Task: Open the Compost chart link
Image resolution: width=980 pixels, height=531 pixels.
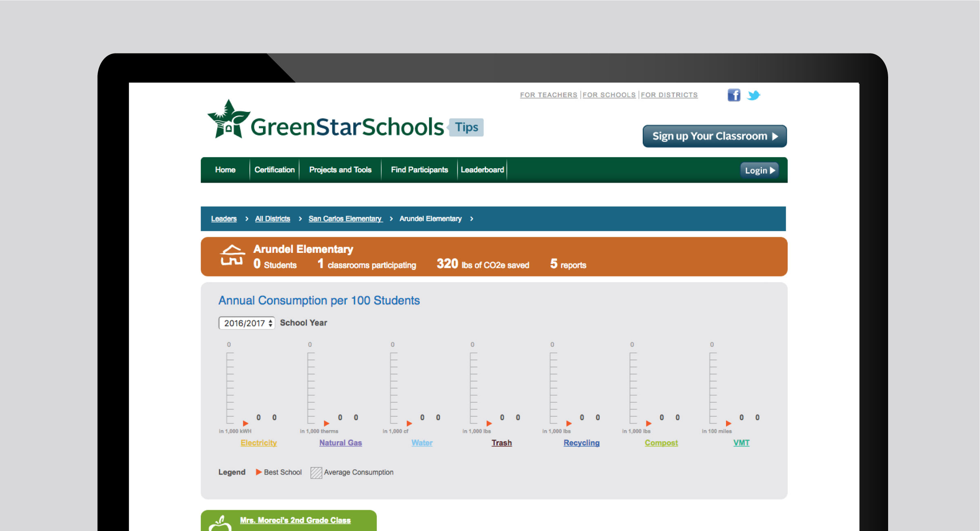Action: [x=661, y=443]
